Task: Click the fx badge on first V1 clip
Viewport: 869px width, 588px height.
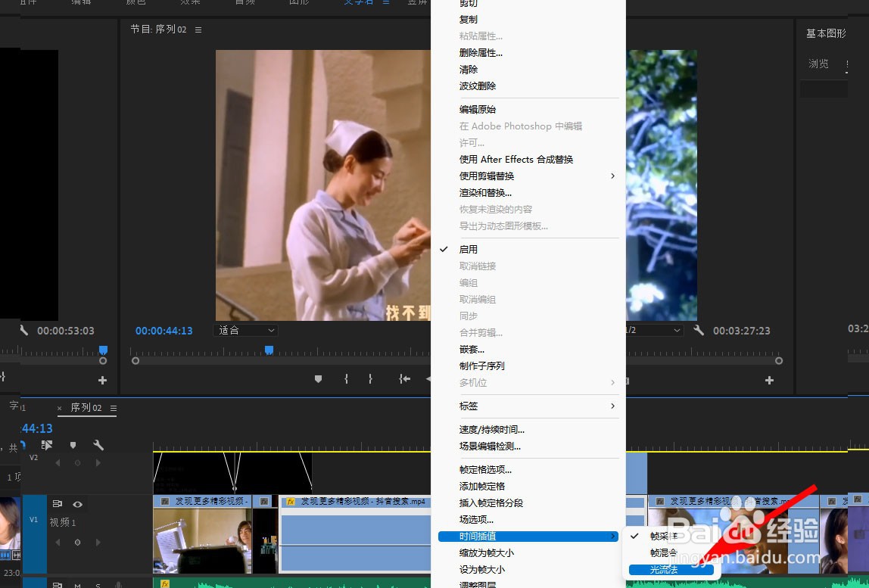Action: (164, 502)
